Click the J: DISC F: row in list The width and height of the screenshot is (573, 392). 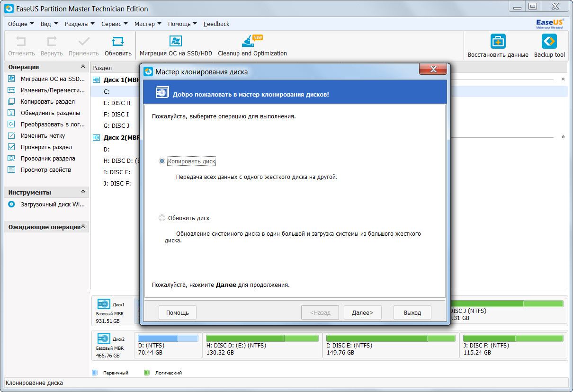[x=117, y=183]
